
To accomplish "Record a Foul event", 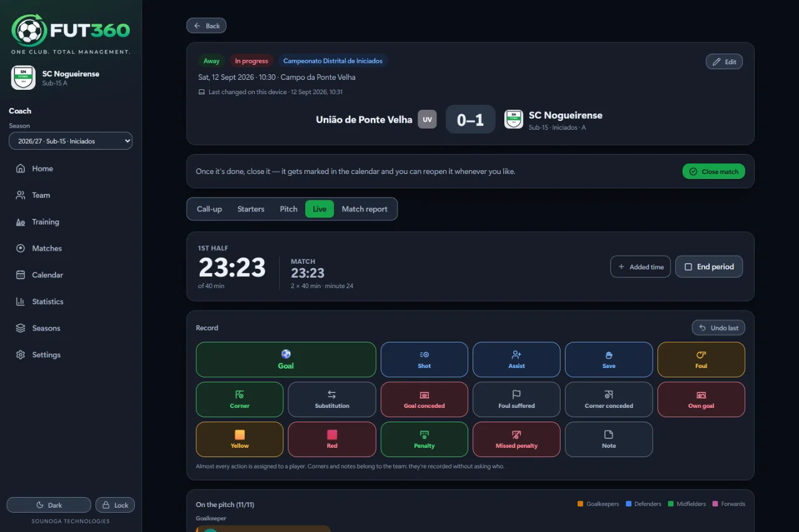I will [701, 359].
